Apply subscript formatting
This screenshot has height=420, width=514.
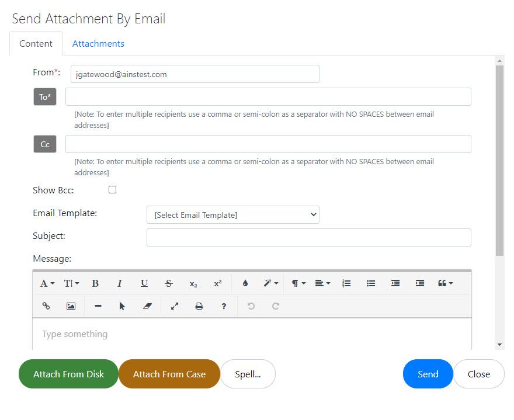tap(193, 284)
